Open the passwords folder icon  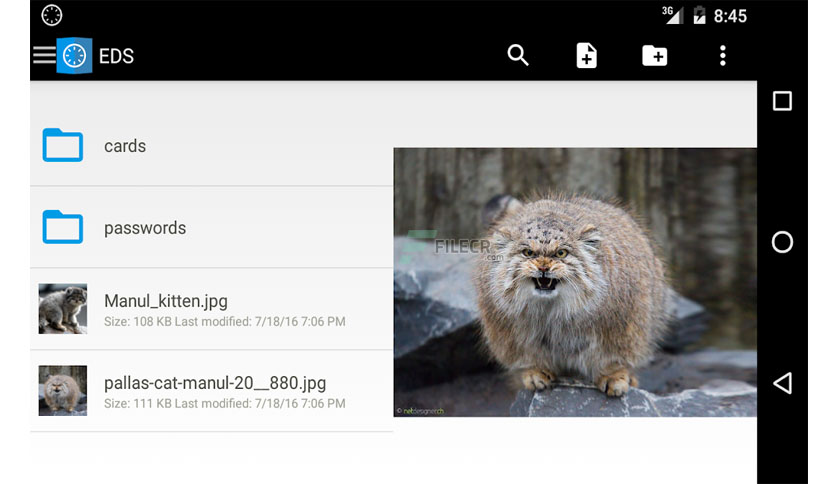(63, 227)
